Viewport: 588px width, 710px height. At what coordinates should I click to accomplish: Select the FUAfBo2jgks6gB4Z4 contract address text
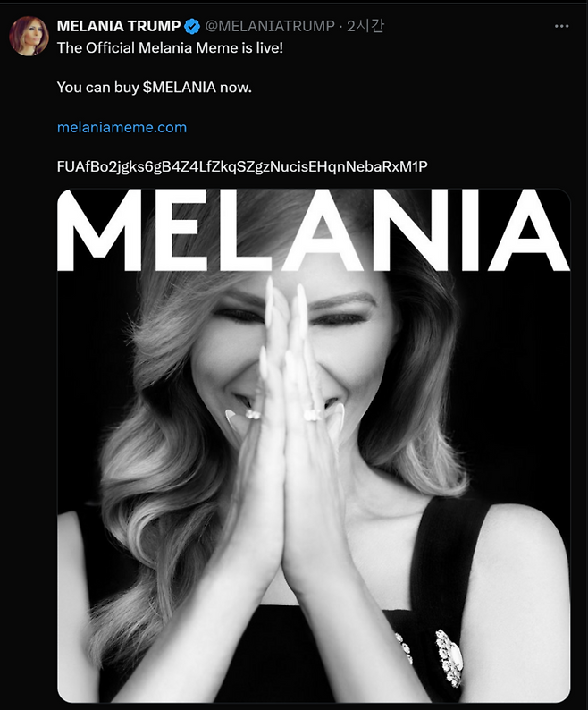(242, 166)
